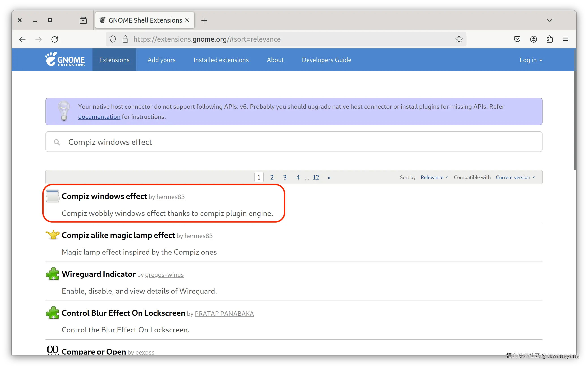588x368 pixels.
Task: Open the Developers Guide menu item
Action: pyautogui.click(x=326, y=60)
